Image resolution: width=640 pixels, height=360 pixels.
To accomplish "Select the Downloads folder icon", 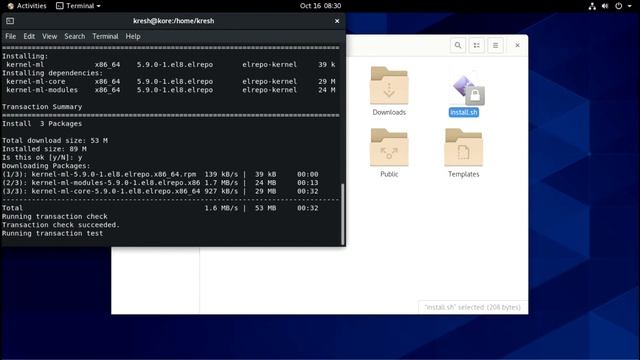I will coord(389,86).
